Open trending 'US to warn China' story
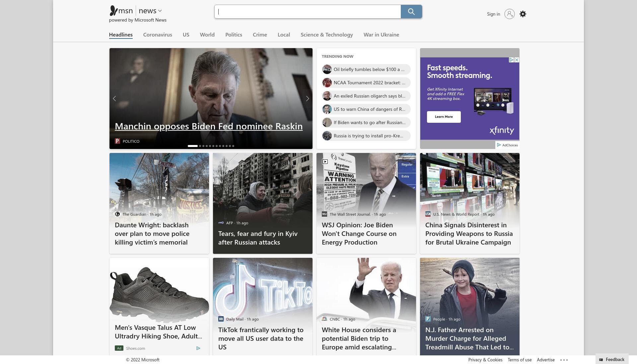 tap(366, 109)
